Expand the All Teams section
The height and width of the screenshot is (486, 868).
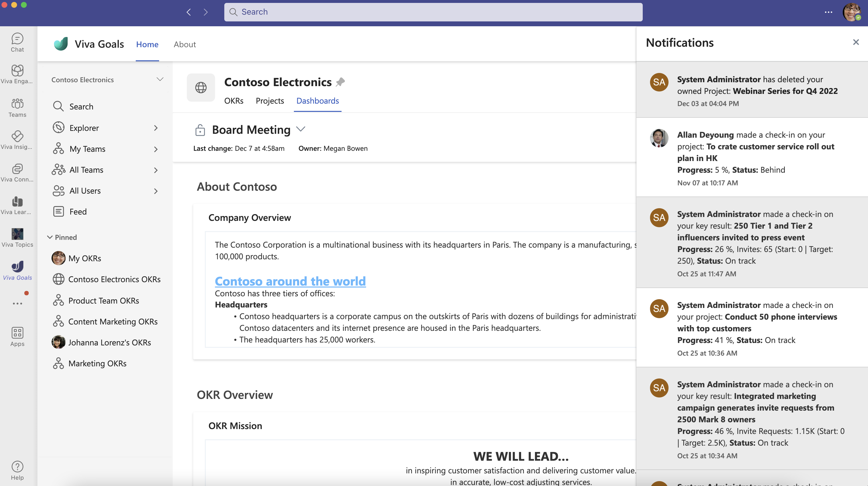pyautogui.click(x=155, y=169)
